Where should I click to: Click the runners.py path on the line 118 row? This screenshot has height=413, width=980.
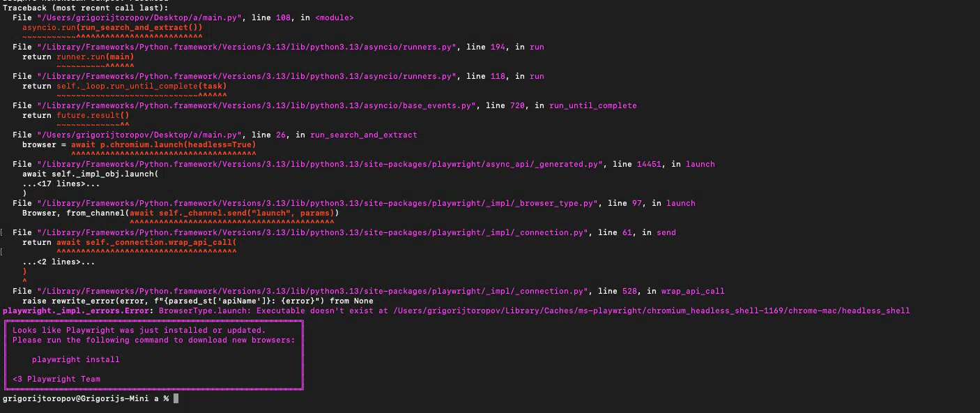point(247,76)
